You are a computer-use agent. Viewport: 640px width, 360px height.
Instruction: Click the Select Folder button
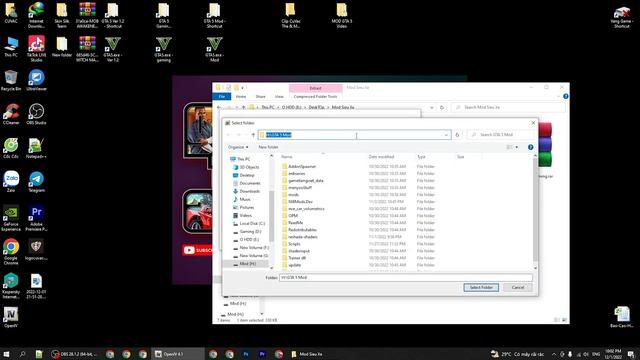(481, 287)
